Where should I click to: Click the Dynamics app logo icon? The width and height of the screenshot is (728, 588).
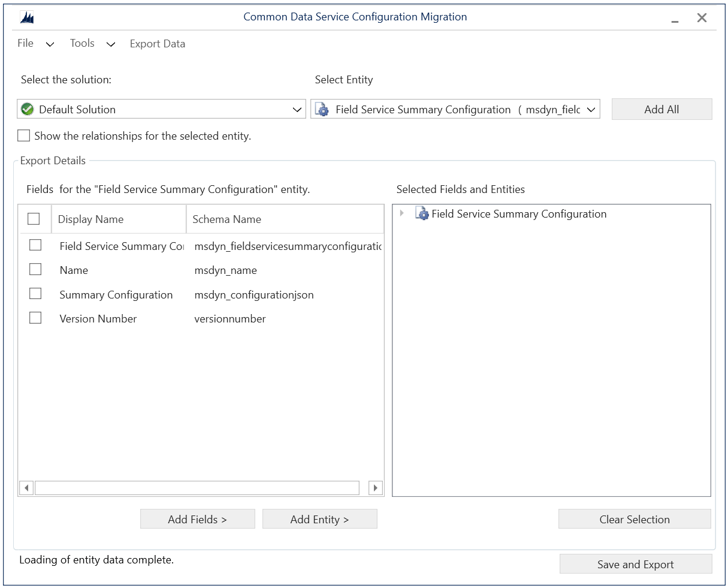(27, 18)
